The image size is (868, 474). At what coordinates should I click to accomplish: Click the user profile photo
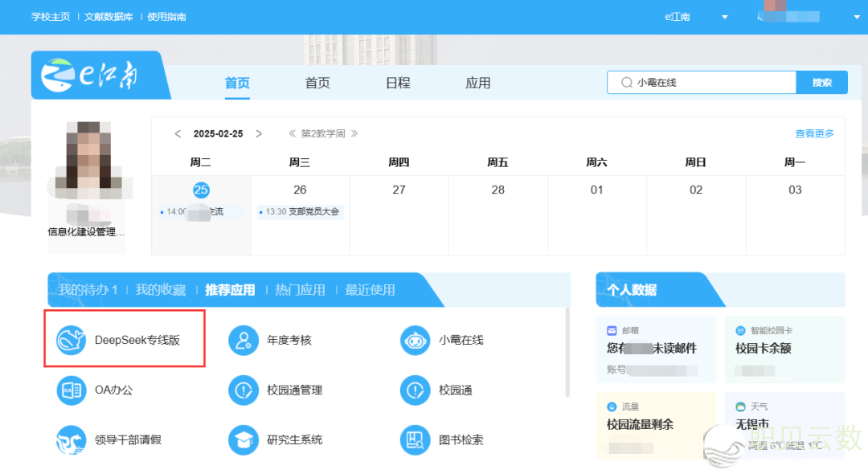(x=88, y=161)
